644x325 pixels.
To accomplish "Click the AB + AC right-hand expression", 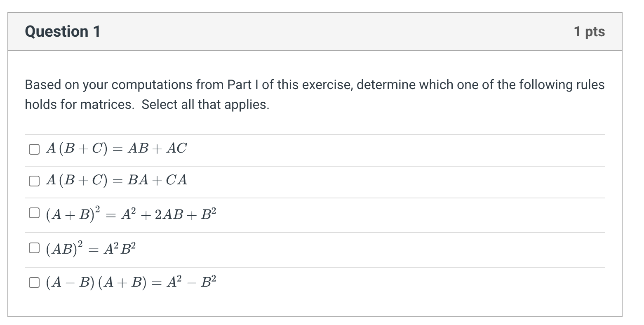I will tap(157, 148).
